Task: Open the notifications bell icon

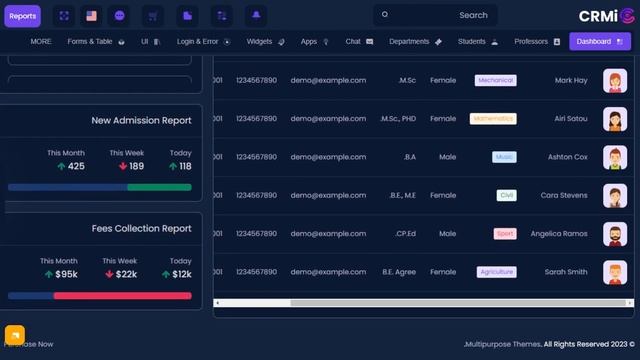Action: pos(256,16)
